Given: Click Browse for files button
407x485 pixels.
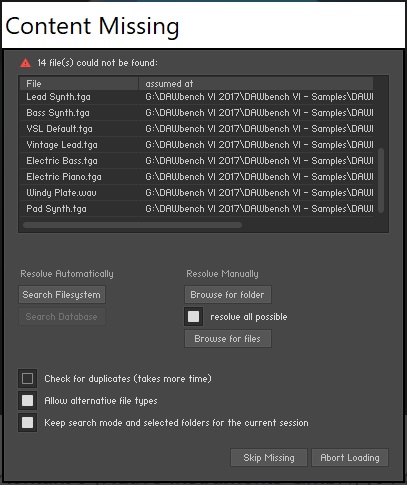Looking at the screenshot, I should 228,339.
